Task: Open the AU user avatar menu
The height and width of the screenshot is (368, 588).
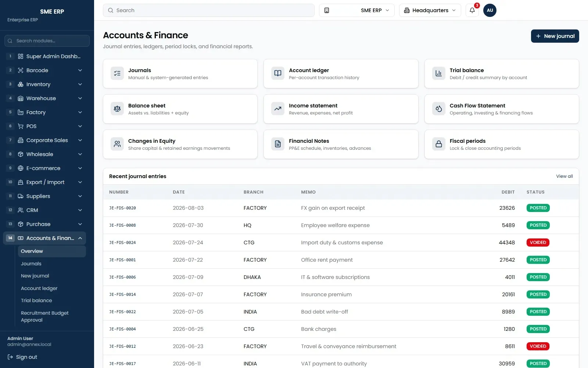Action: pyautogui.click(x=490, y=10)
